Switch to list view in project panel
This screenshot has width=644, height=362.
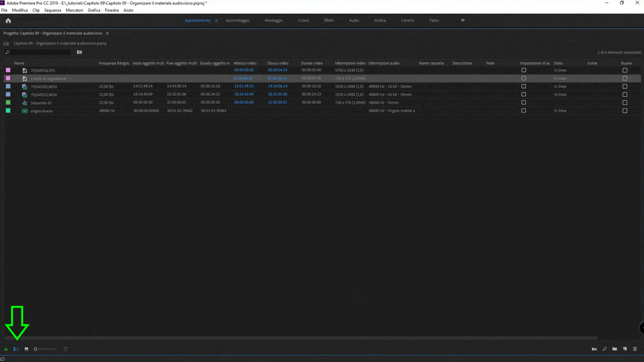tap(16, 349)
